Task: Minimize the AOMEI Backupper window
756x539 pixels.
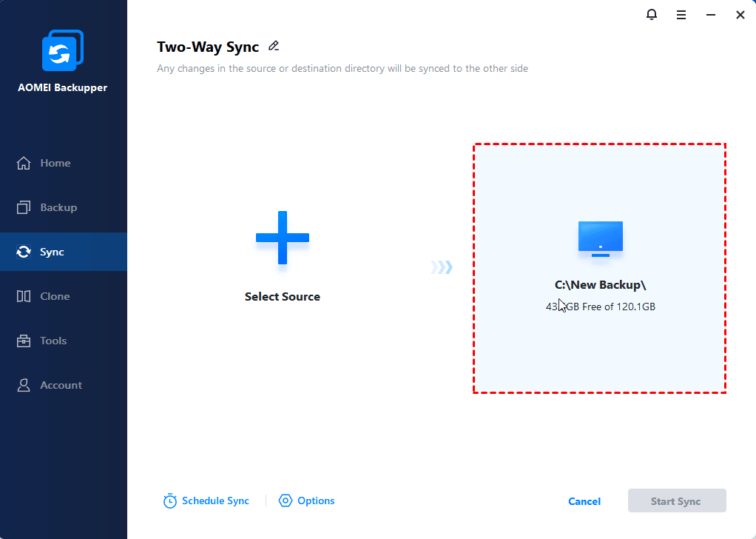Action: coord(711,15)
